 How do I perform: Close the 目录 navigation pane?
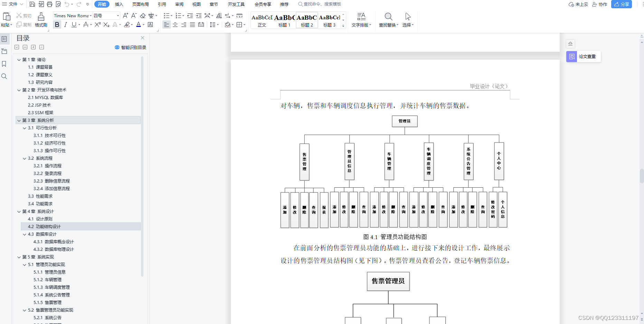pyautogui.click(x=142, y=38)
